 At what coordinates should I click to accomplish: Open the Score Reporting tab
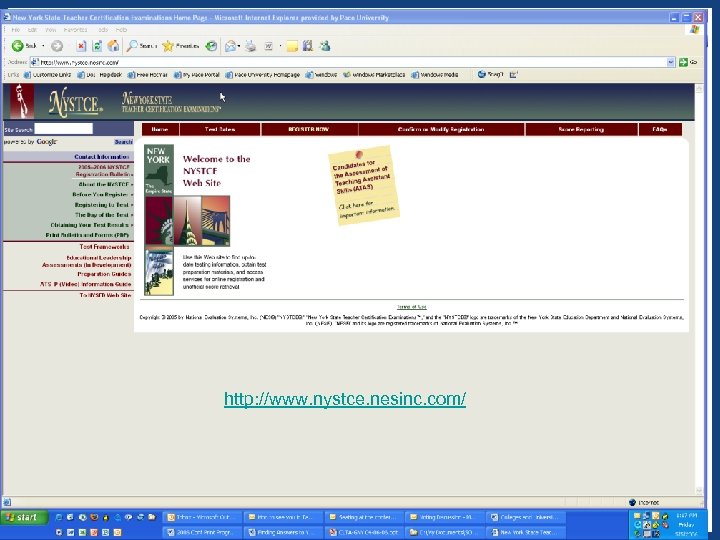(x=581, y=129)
